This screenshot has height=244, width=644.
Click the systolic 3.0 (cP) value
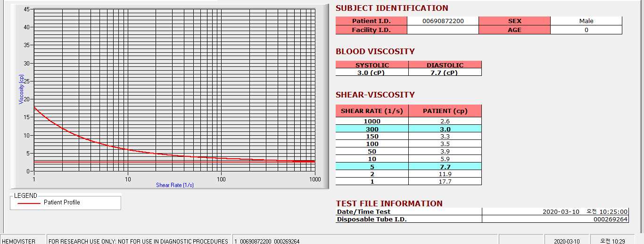372,73
